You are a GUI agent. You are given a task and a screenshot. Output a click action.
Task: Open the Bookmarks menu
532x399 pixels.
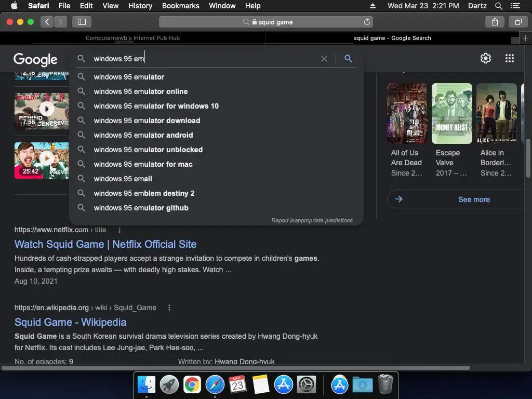pyautogui.click(x=180, y=6)
